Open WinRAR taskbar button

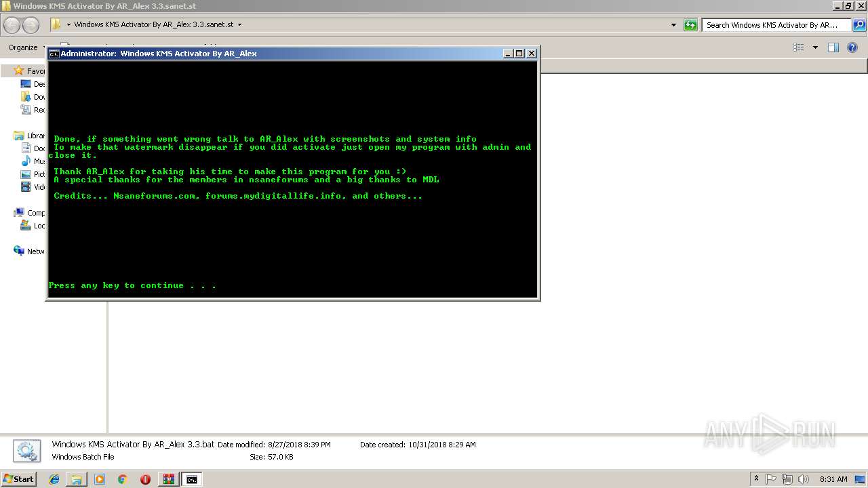[168, 479]
